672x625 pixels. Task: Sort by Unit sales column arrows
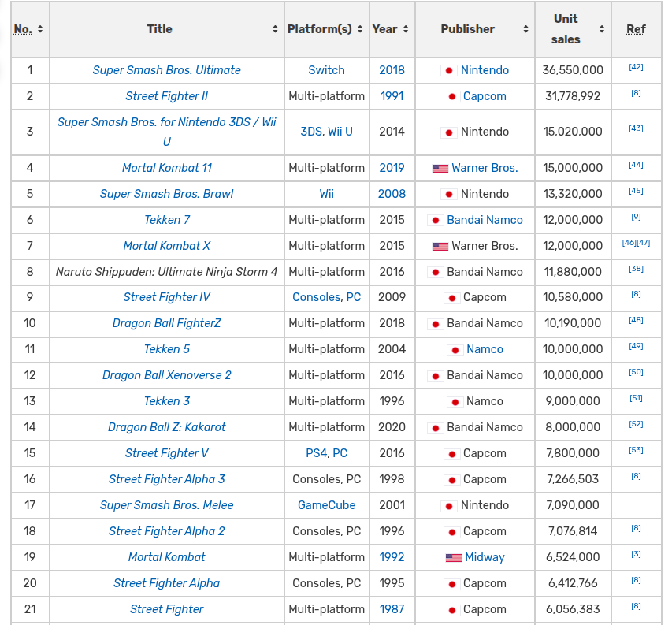tap(602, 29)
